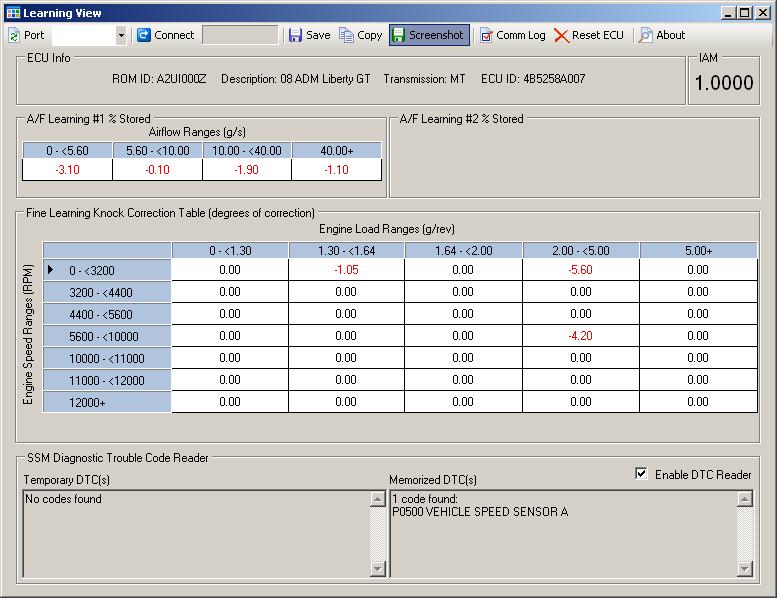
Task: Select the -4.20 knock correction cell
Action: 581,336
